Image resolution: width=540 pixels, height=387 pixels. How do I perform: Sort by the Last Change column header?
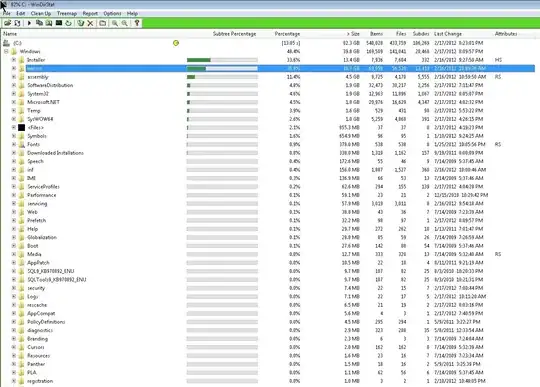[448, 34]
